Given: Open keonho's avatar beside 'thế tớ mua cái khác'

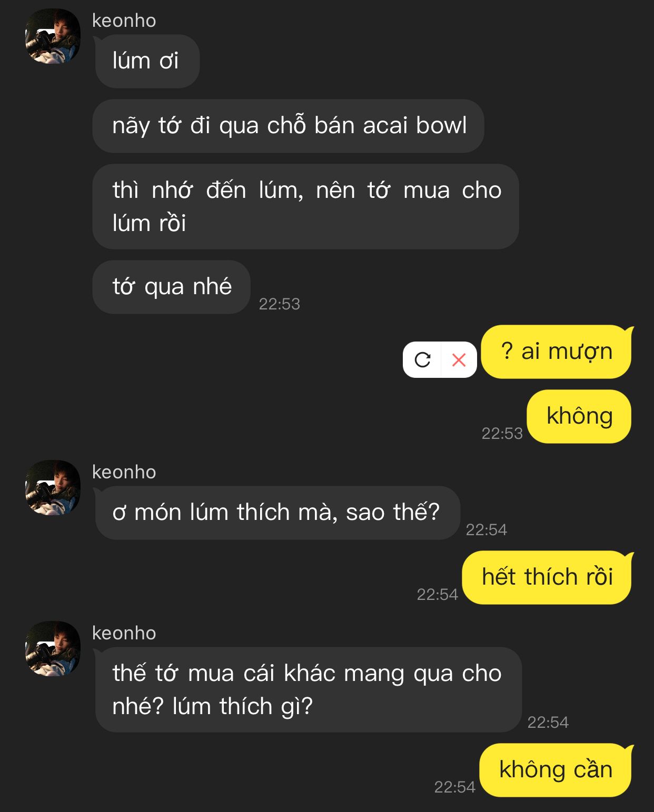Looking at the screenshot, I should [x=53, y=649].
